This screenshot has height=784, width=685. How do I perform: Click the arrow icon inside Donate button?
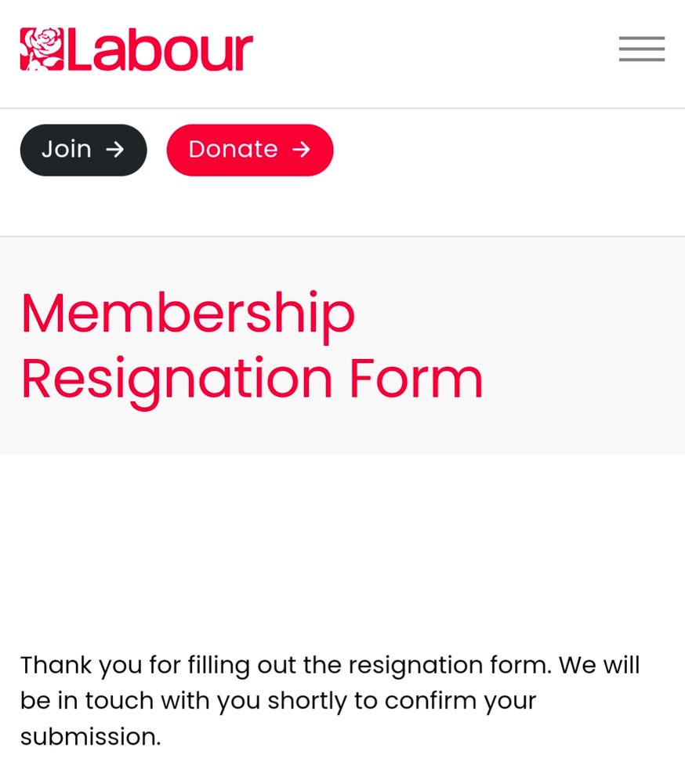(301, 150)
